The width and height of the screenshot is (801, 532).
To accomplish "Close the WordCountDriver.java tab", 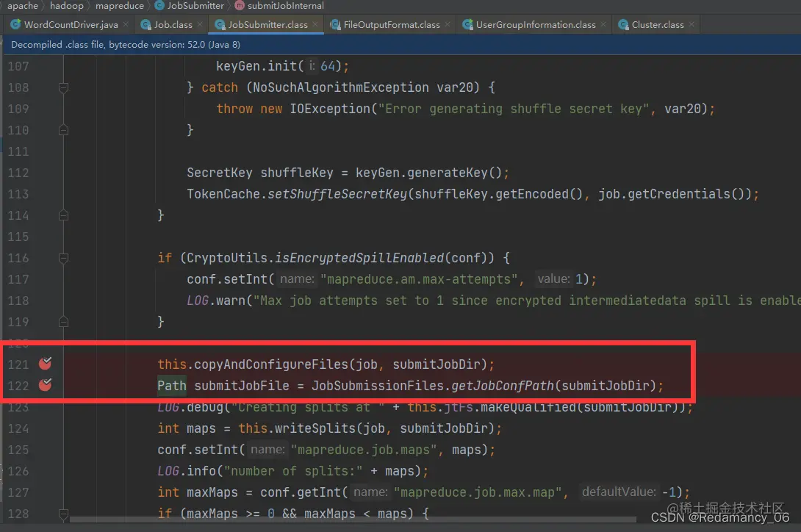I will tap(126, 24).
